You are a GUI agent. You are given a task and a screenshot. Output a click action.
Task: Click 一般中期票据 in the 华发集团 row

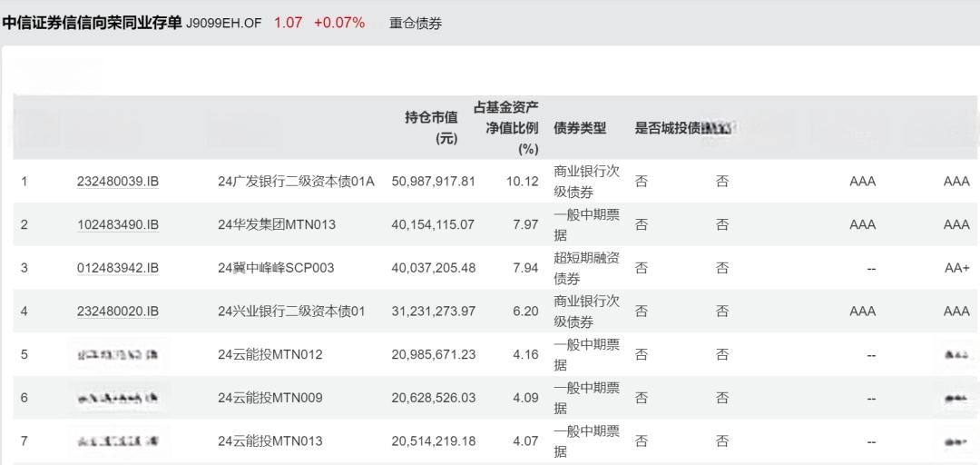pos(587,224)
